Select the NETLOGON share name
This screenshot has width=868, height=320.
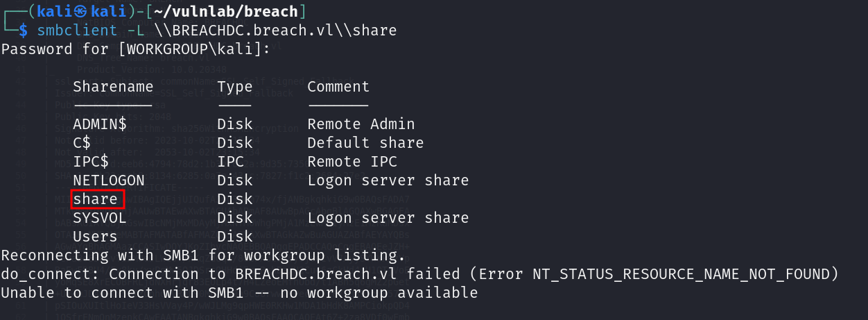point(109,180)
